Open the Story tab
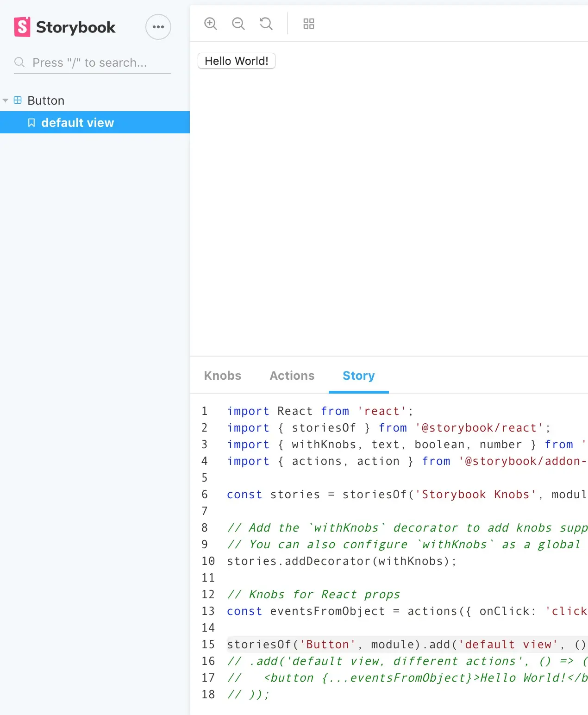The width and height of the screenshot is (588, 715). coord(359,376)
